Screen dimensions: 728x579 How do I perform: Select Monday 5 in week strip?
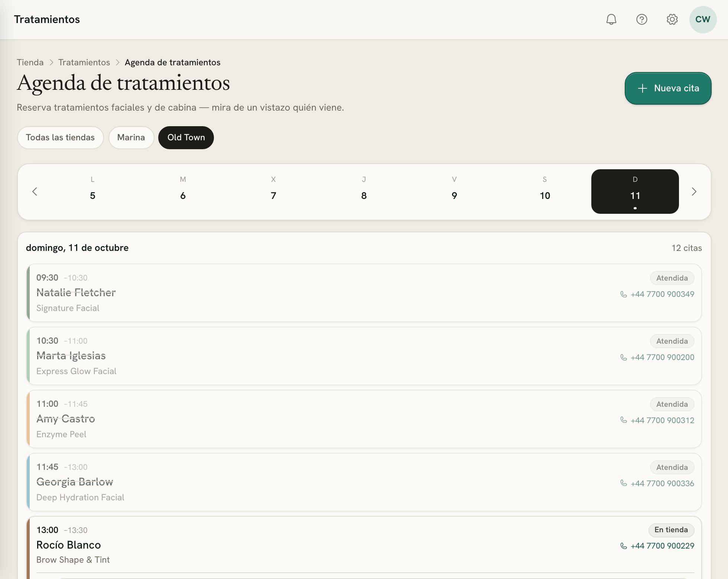pyautogui.click(x=92, y=192)
